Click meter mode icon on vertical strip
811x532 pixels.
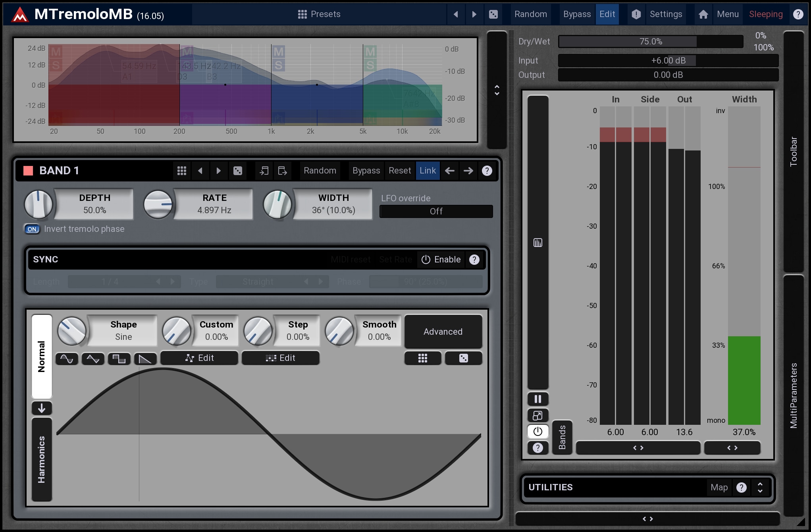point(538,243)
